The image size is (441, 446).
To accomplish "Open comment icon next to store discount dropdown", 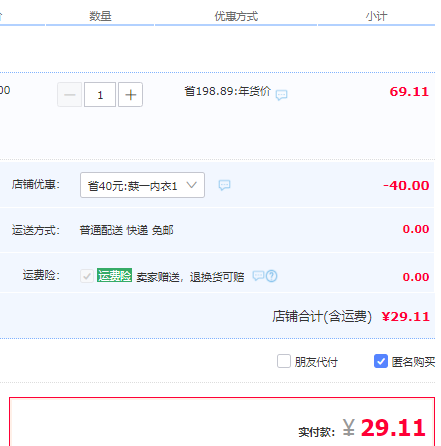I will 224,185.
